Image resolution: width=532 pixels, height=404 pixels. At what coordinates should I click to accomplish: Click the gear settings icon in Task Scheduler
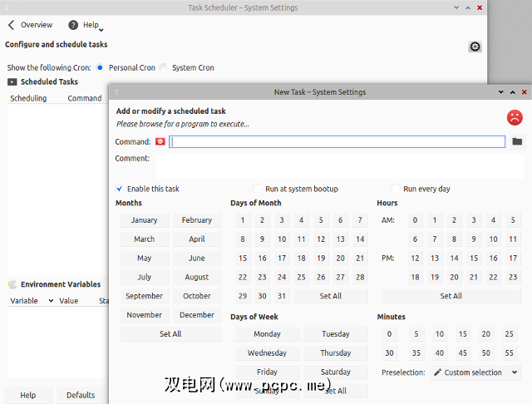tap(475, 47)
